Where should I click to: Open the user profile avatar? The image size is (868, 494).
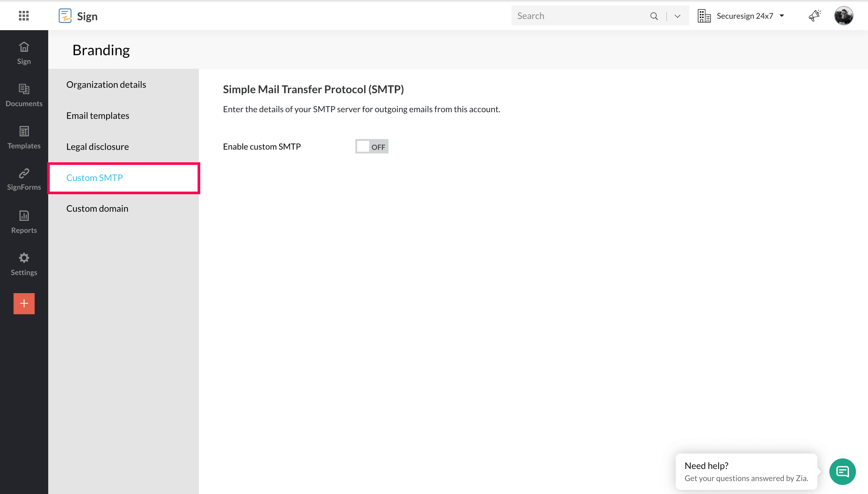(844, 16)
